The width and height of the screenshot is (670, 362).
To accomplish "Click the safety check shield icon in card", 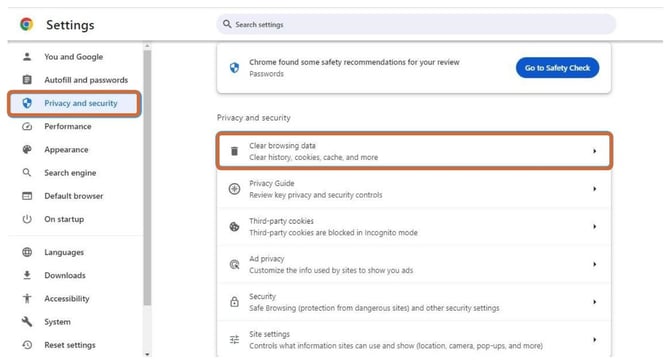I will [x=234, y=68].
